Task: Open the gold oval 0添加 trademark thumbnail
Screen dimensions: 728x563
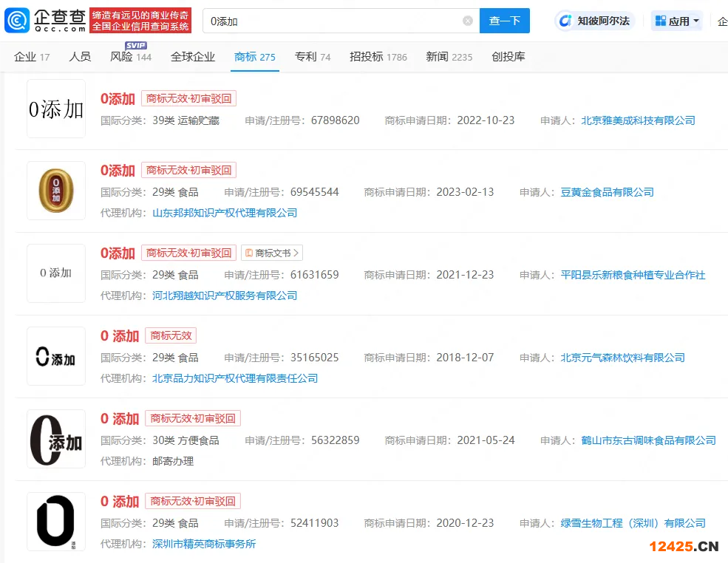Action: tap(56, 191)
